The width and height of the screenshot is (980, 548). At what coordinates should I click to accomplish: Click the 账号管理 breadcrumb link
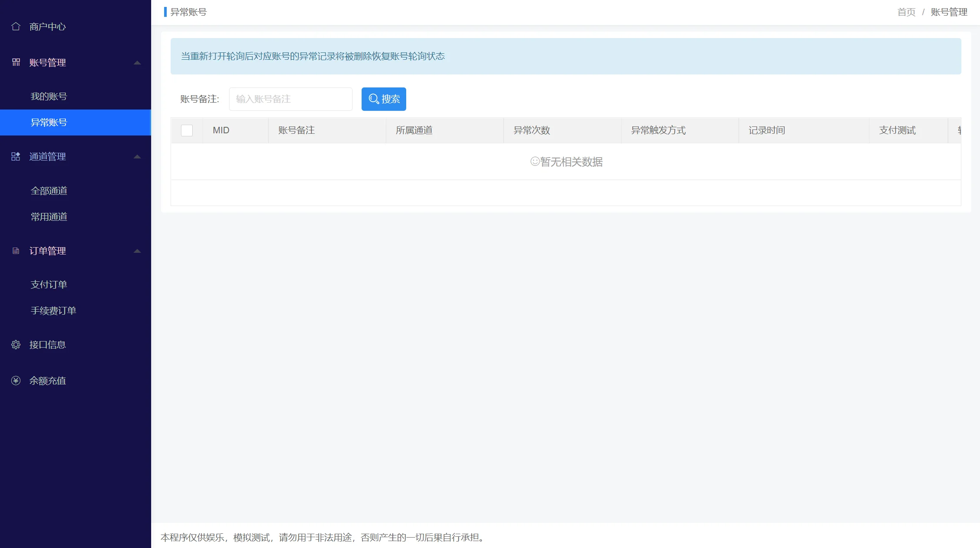pyautogui.click(x=949, y=12)
